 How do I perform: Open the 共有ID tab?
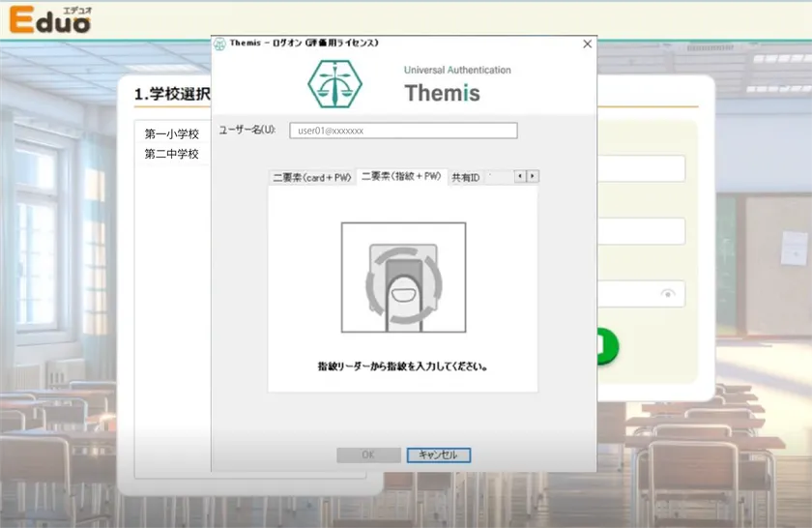click(x=465, y=177)
